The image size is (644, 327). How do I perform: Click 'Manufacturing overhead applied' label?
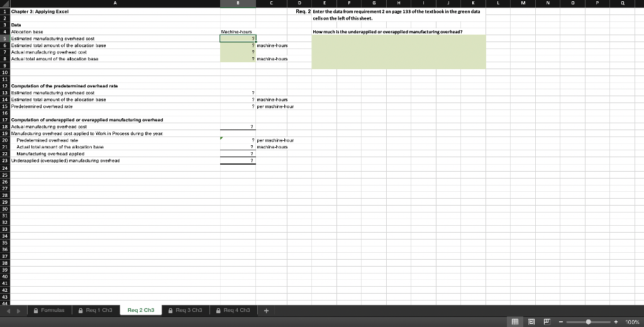(x=50, y=153)
